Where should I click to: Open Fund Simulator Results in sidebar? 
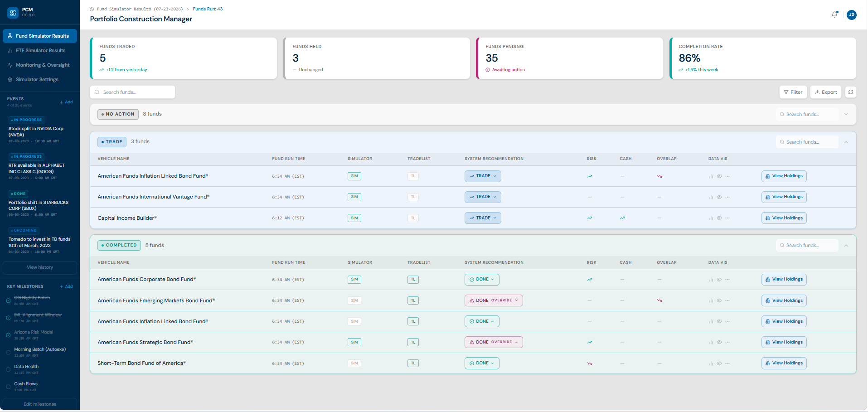tap(40, 36)
